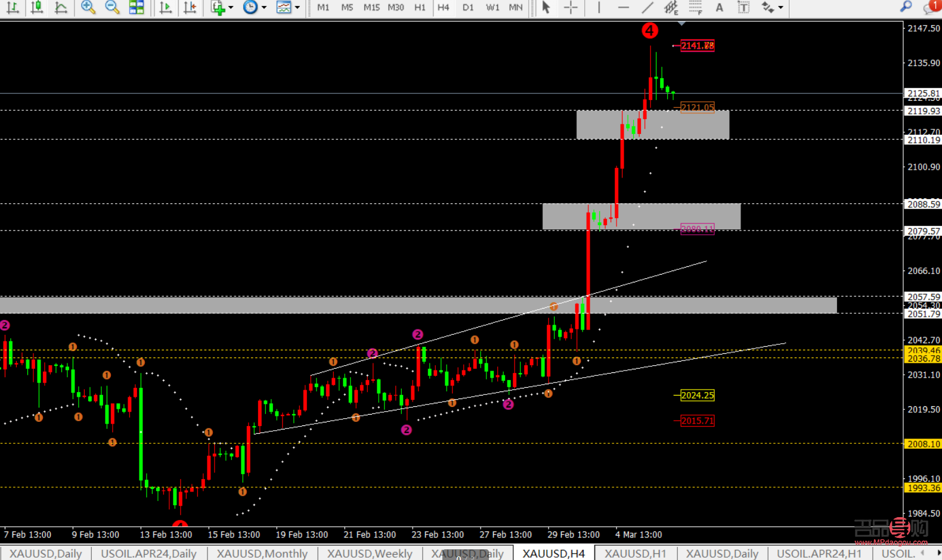The width and height of the screenshot is (942, 560).
Task: Switch to the XAUUSD,Weekly chart tab
Action: (370, 553)
